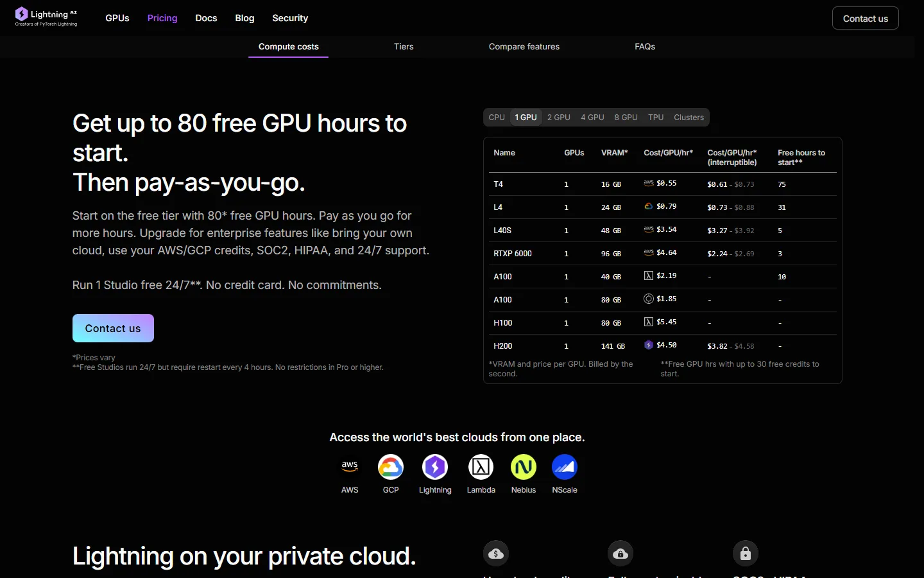Click the *Prices vary footnote
Image resolution: width=924 pixels, height=578 pixels.
tap(94, 358)
